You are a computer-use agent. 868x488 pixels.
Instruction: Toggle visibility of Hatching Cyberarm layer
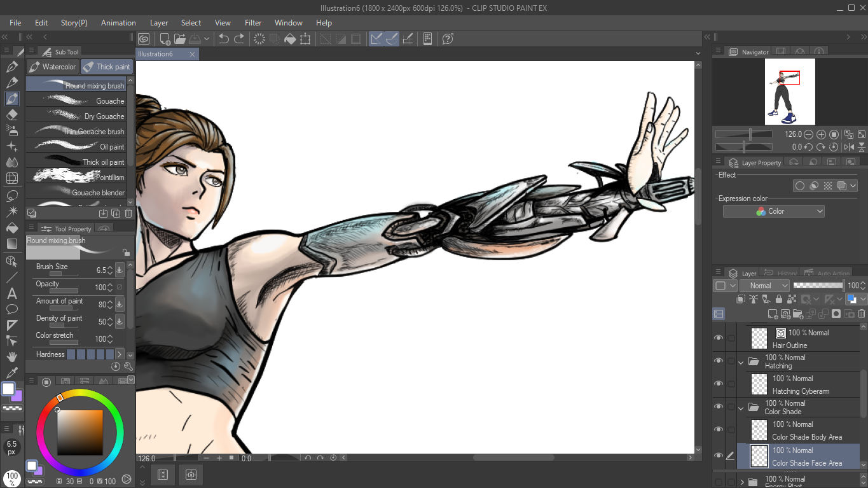pyautogui.click(x=719, y=384)
